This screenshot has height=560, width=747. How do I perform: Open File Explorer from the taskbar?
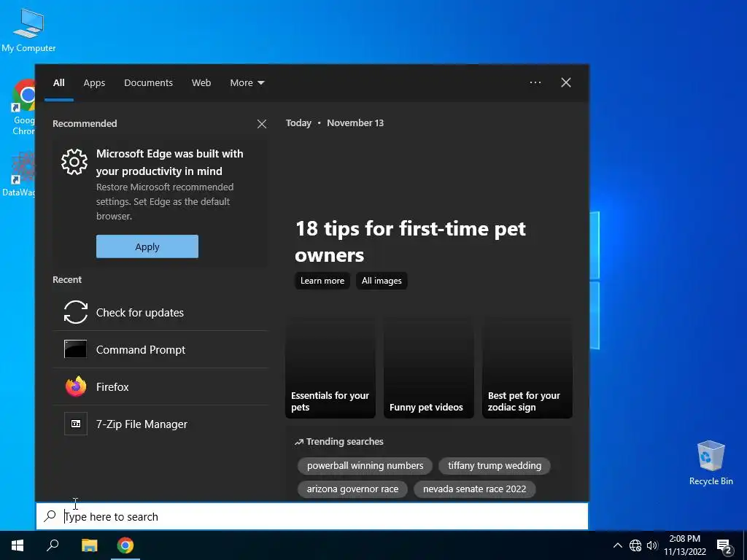[x=89, y=545]
